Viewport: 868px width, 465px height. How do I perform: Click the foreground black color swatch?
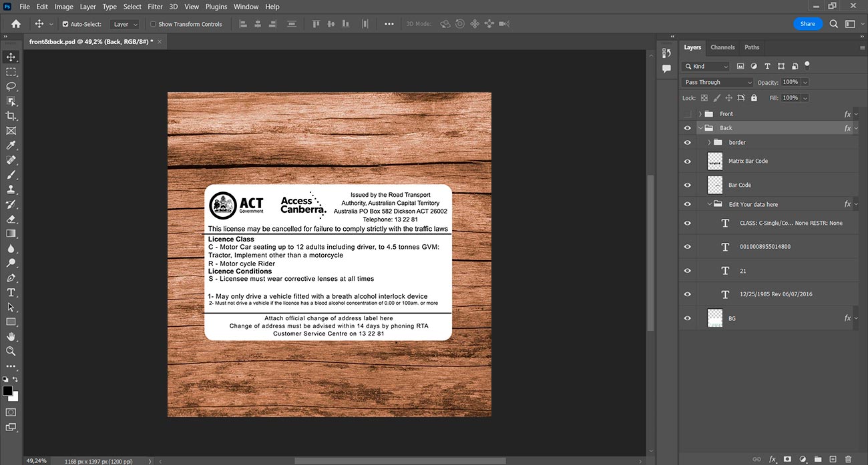7,390
